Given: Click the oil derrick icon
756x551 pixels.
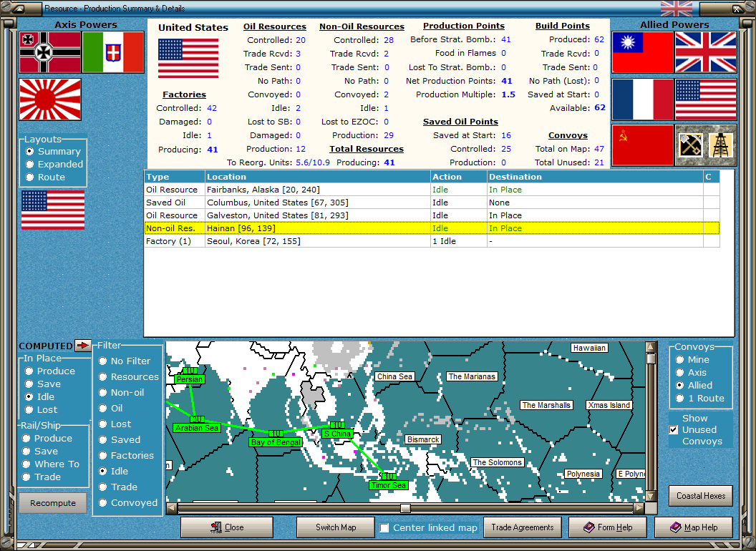Looking at the screenshot, I should click(x=720, y=145).
